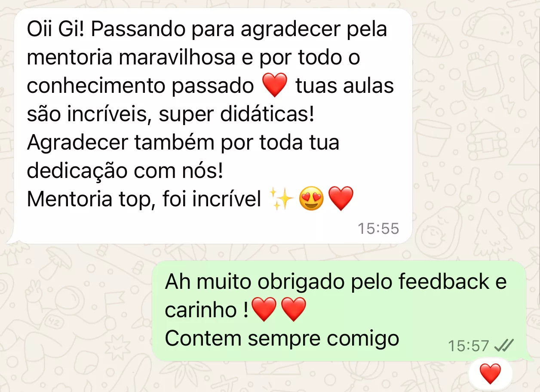
Task: Click the second heart after "carinho !"
Action: [x=294, y=309]
